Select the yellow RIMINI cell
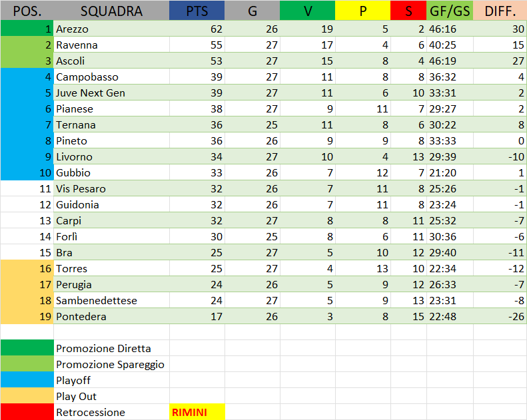527x420 pixels. [197, 412]
